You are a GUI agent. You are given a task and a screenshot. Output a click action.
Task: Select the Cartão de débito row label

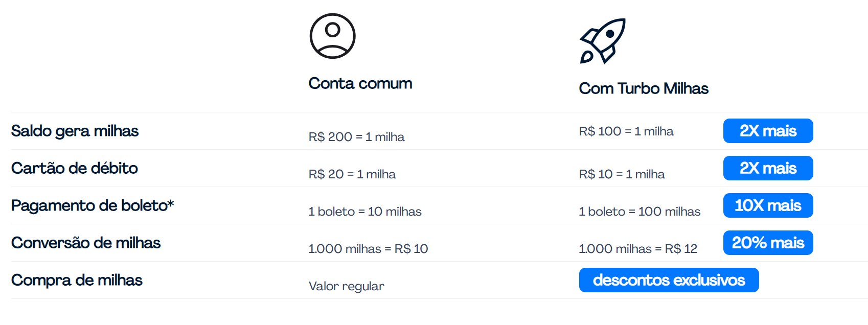click(x=75, y=168)
